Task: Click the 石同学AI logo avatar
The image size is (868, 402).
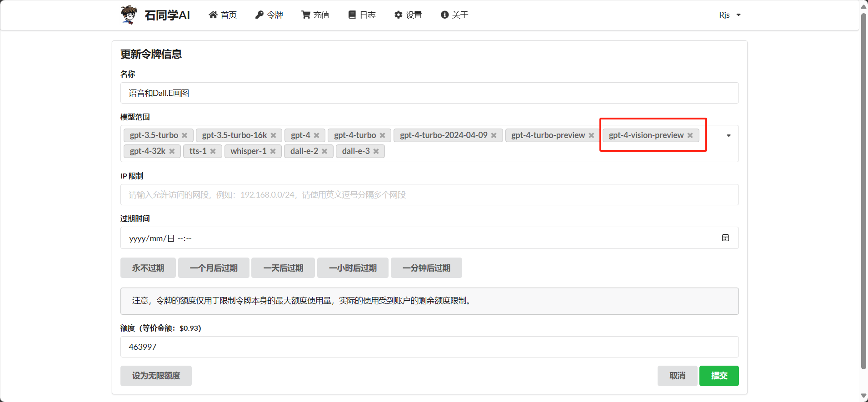Action: coord(129,15)
